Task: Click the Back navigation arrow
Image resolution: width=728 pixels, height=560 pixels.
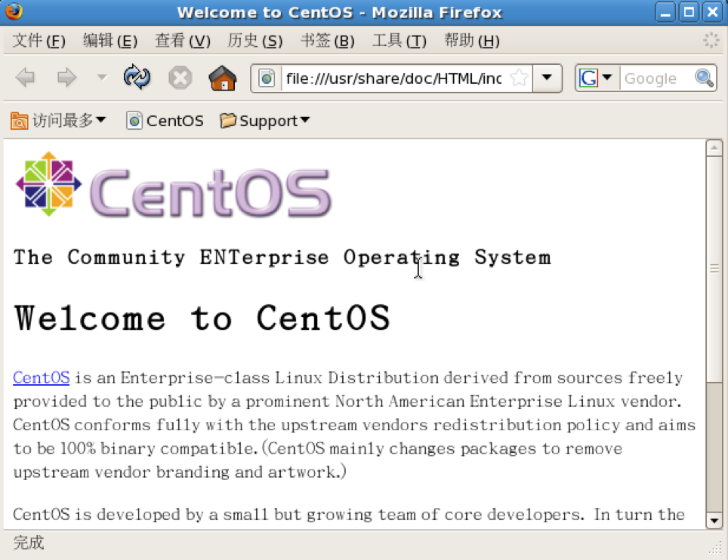Action: click(26, 77)
